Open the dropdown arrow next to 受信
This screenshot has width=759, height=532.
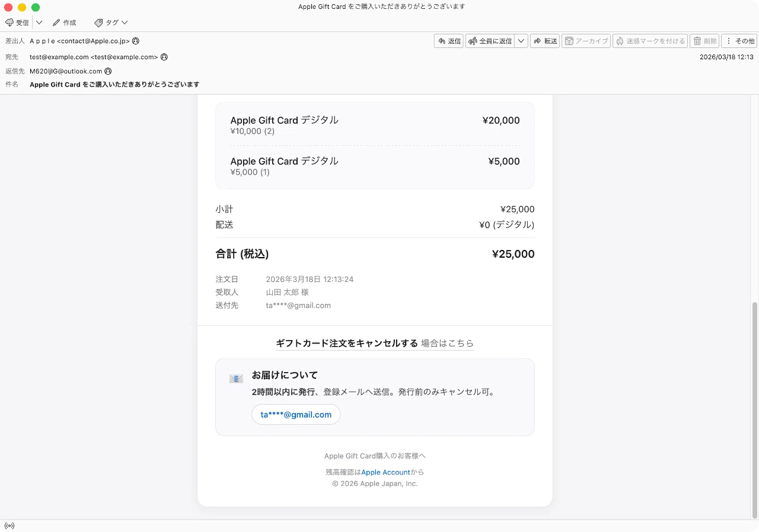coord(39,23)
